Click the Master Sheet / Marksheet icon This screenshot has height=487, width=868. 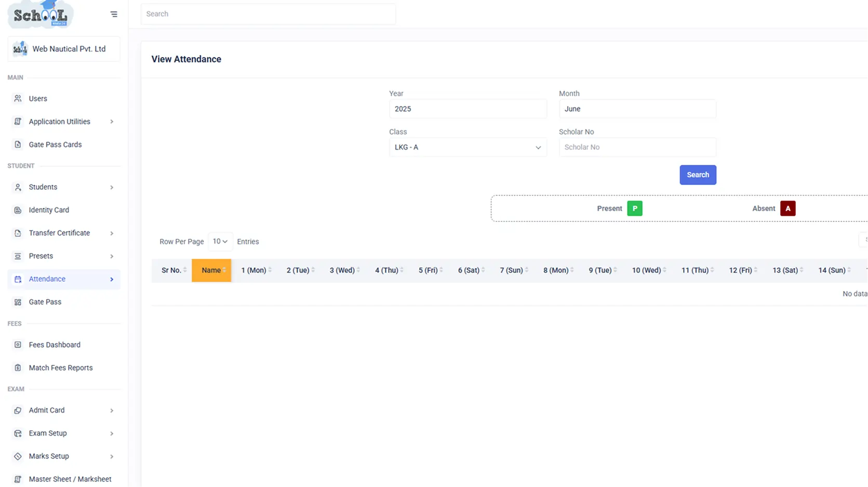[x=18, y=479]
